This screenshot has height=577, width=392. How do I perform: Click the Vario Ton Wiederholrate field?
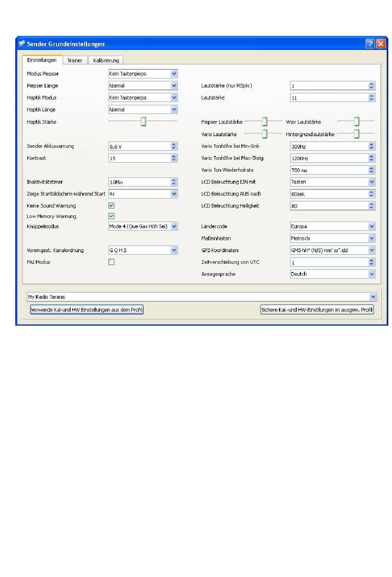[x=329, y=170]
